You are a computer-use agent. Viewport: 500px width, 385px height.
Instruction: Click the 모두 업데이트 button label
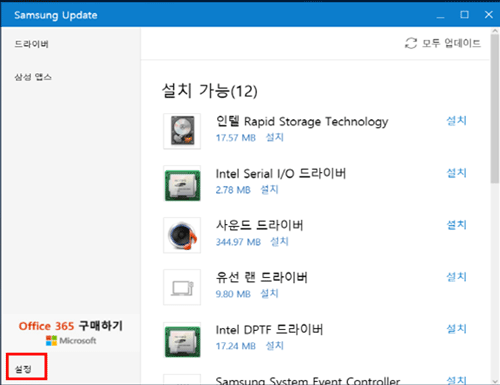451,43
